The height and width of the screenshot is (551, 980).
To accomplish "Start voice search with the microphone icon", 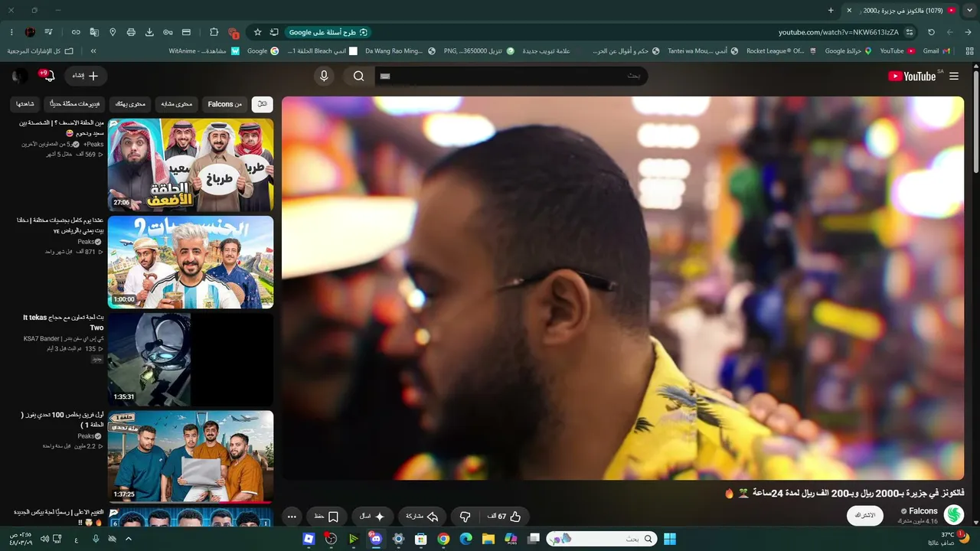I will coord(324,76).
